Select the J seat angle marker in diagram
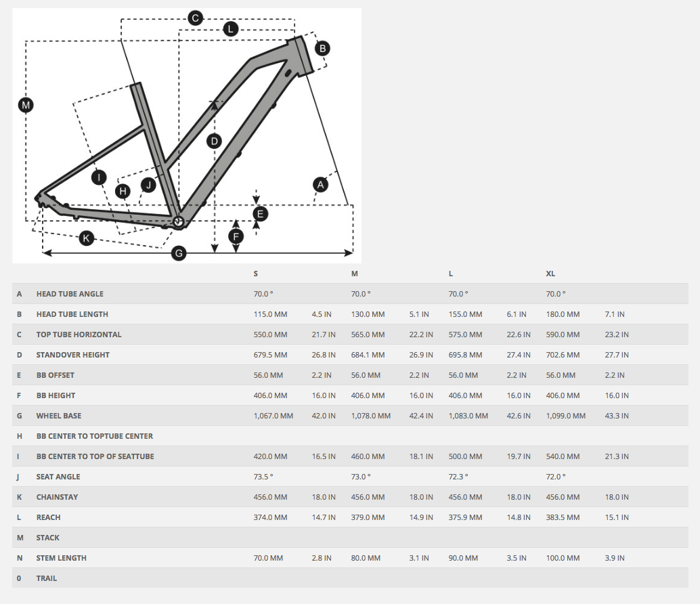The image size is (700, 604). (x=148, y=184)
